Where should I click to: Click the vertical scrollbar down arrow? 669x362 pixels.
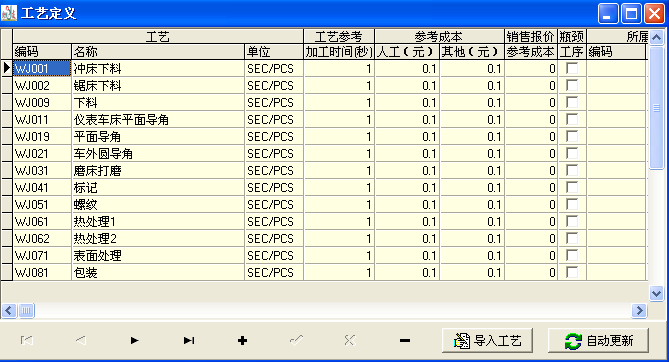[x=656, y=294]
